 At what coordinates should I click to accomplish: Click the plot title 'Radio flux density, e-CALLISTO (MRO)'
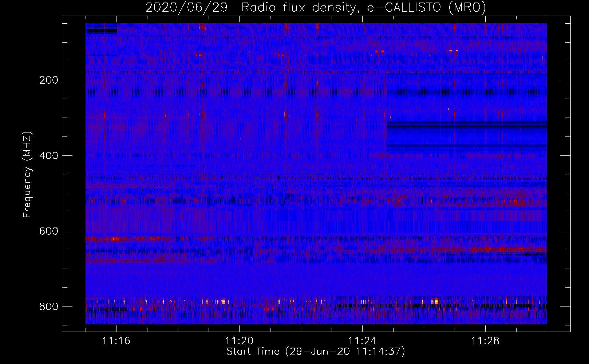click(x=363, y=8)
